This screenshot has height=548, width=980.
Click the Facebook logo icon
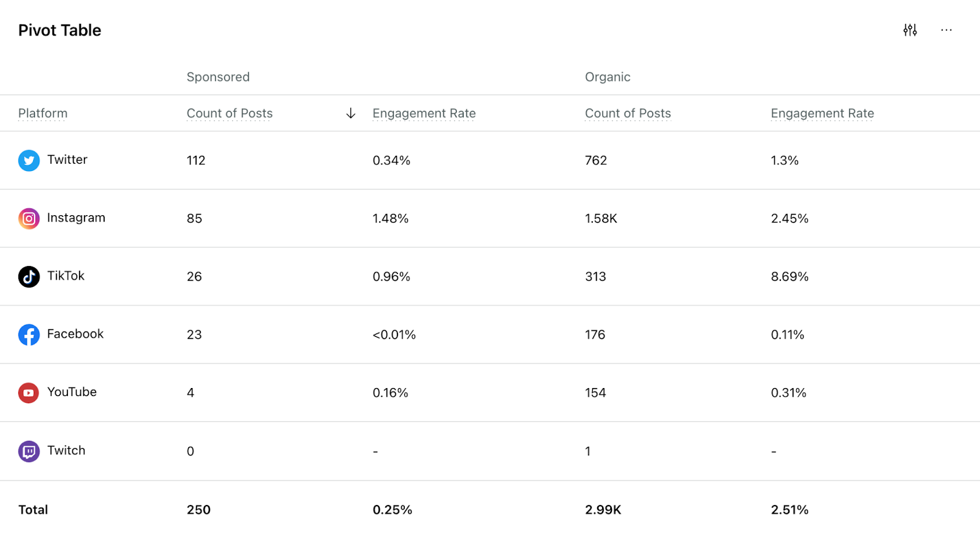point(29,335)
